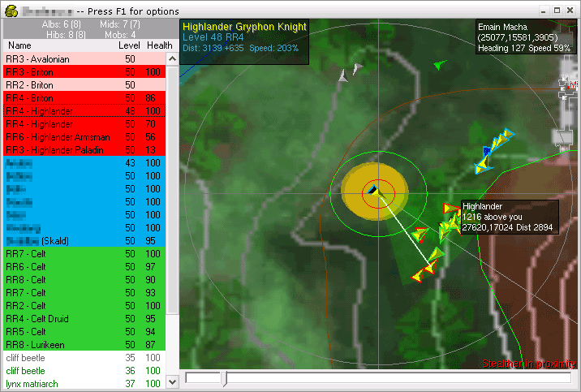581x392 pixels.
Task: Click the Mobs: 4 count label
Action: click(120, 35)
